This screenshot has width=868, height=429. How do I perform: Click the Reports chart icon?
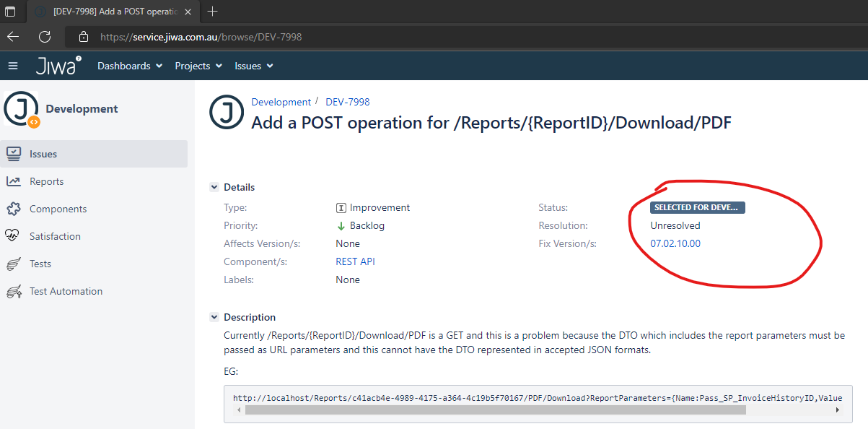click(x=13, y=181)
